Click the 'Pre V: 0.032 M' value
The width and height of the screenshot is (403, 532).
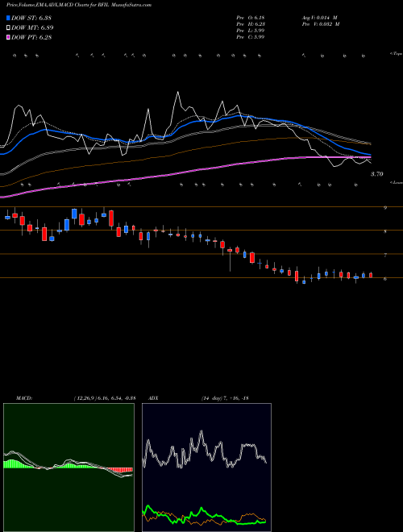click(x=320, y=24)
